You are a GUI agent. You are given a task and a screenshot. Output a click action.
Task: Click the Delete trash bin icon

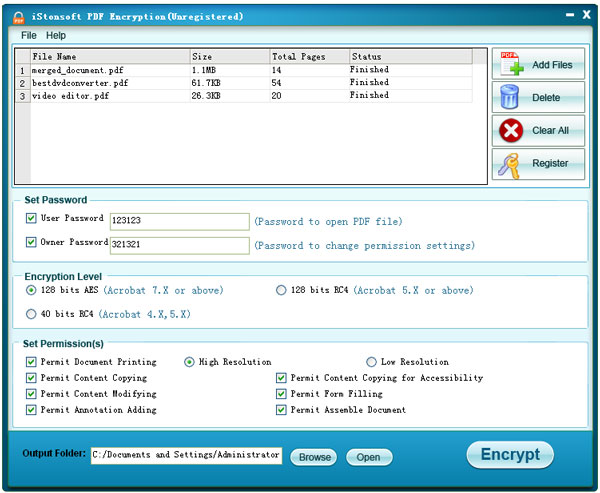click(509, 97)
